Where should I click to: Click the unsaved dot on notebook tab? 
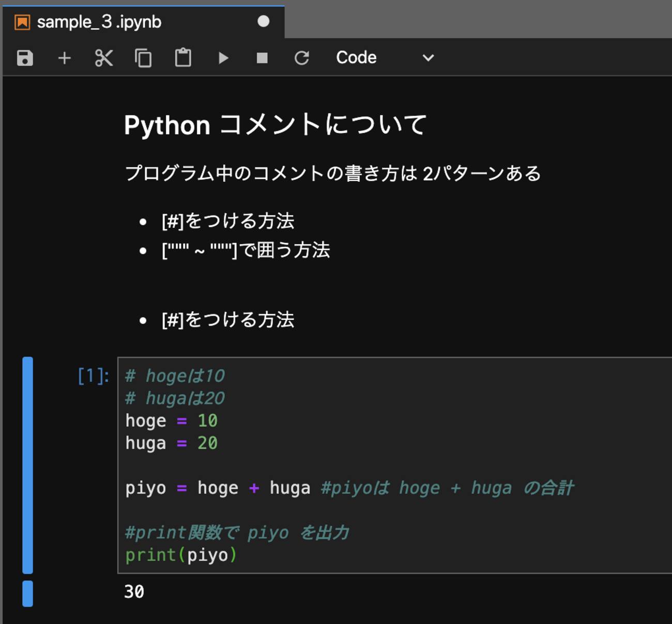click(263, 22)
